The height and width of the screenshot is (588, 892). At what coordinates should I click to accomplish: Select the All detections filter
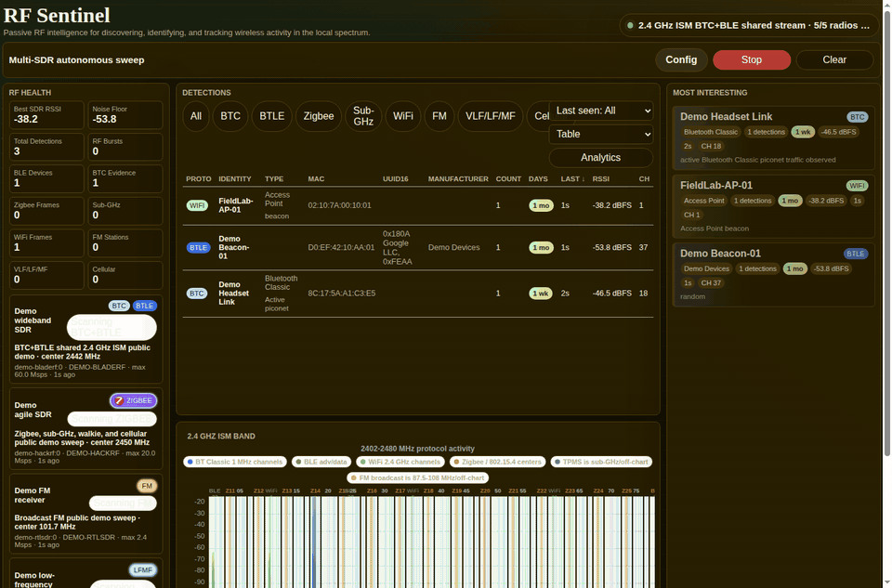click(196, 116)
